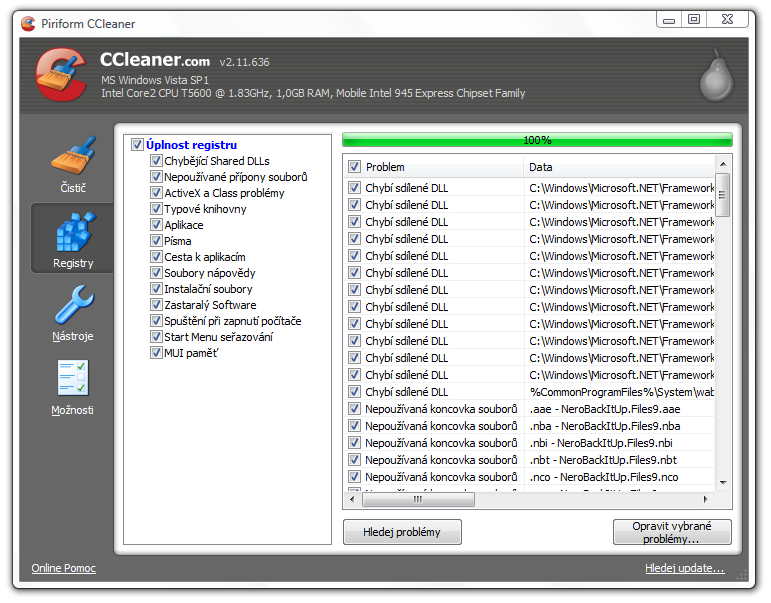Toggle the Písma checkbox
This screenshot has width=771, height=603.
(156, 241)
